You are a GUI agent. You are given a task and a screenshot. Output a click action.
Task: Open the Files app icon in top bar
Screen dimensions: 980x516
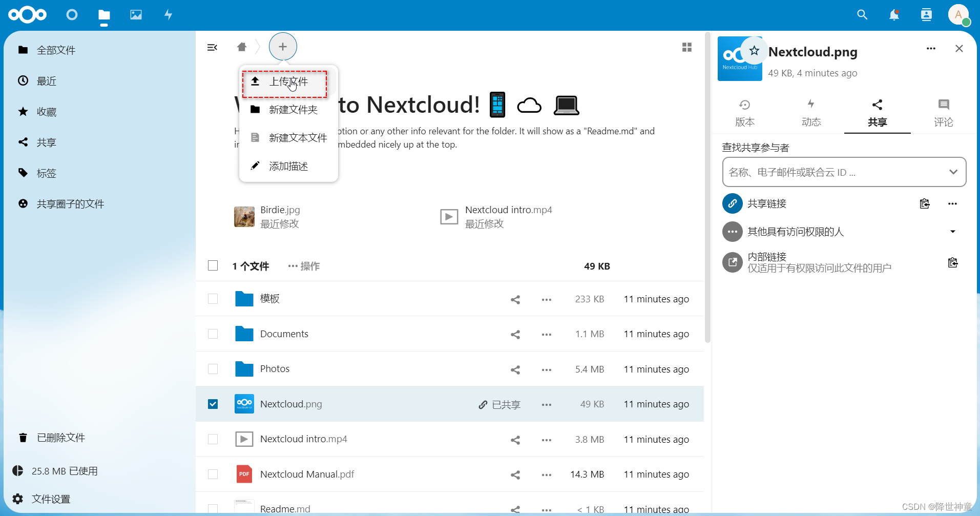point(104,15)
